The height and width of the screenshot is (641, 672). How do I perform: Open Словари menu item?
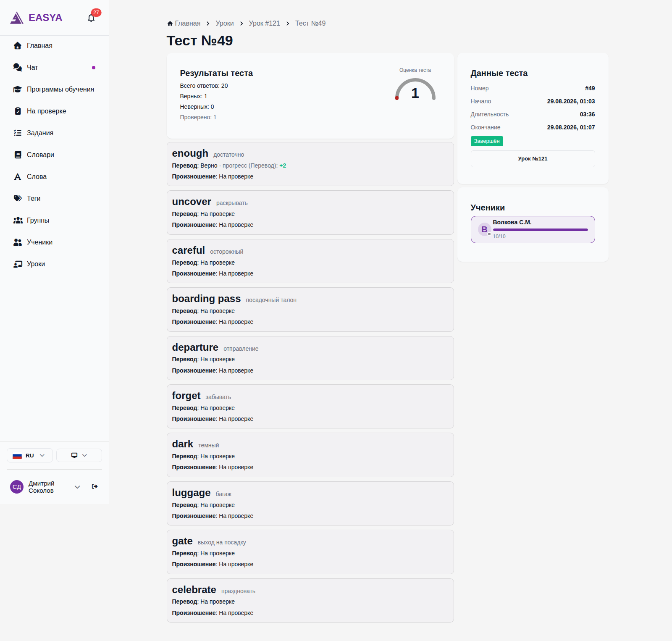(x=55, y=155)
